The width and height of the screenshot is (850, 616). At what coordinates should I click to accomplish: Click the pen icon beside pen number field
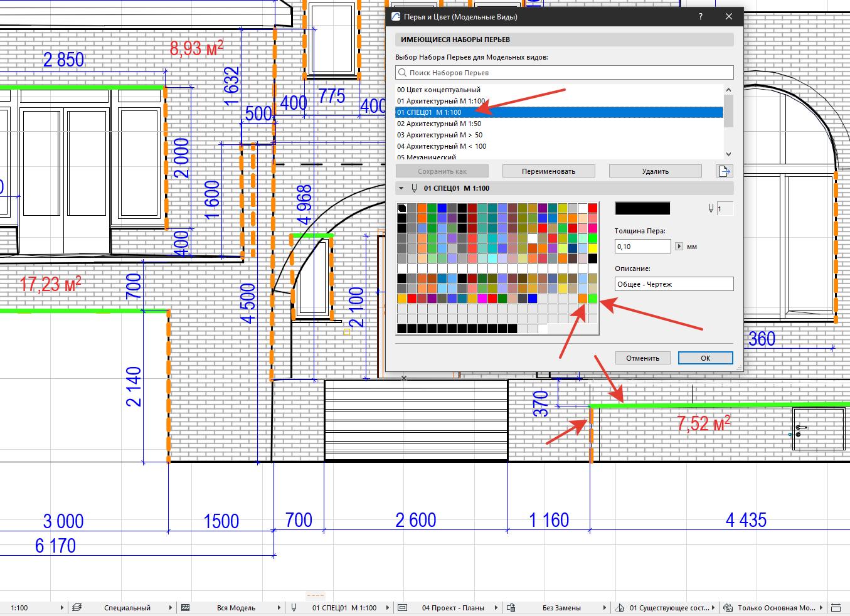(710, 208)
